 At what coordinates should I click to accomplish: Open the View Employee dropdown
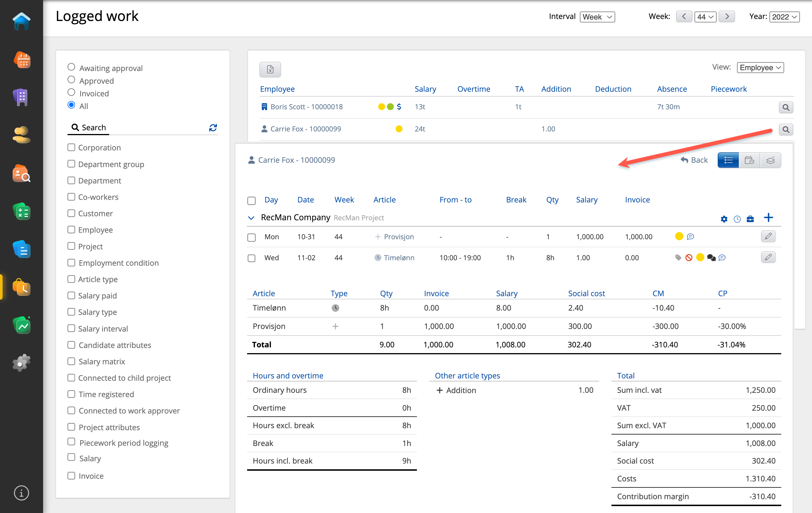tap(760, 68)
